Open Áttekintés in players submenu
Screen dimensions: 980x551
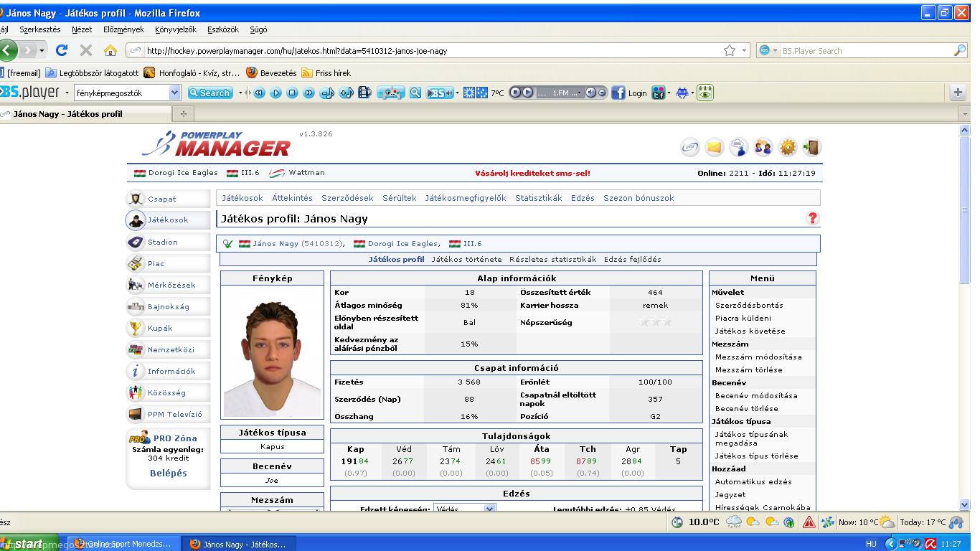[292, 198]
